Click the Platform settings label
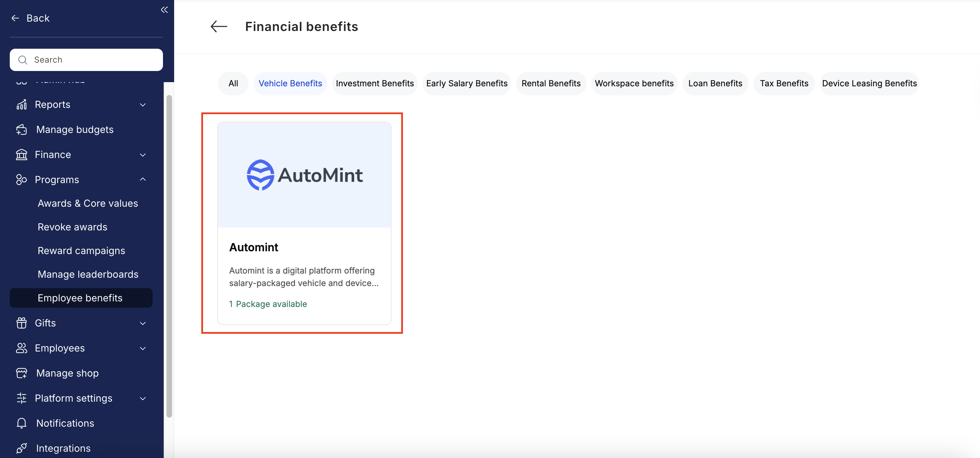 [x=73, y=398]
